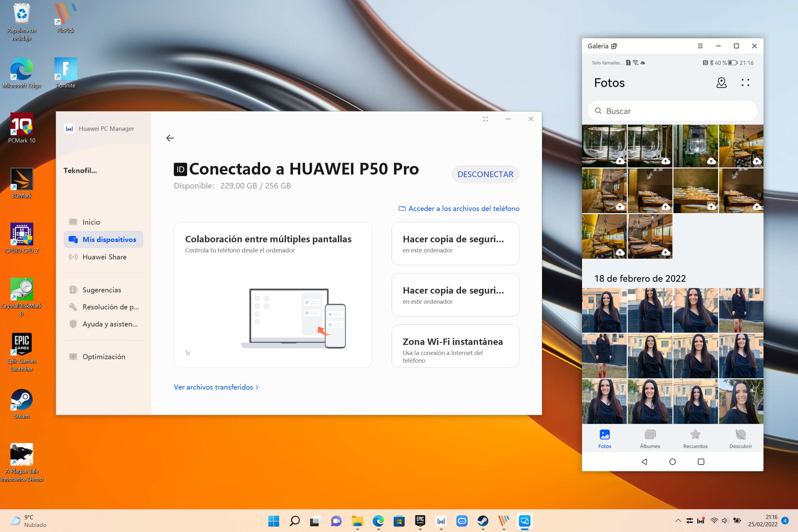Open Huawei Share section
798x532 pixels.
(x=103, y=257)
